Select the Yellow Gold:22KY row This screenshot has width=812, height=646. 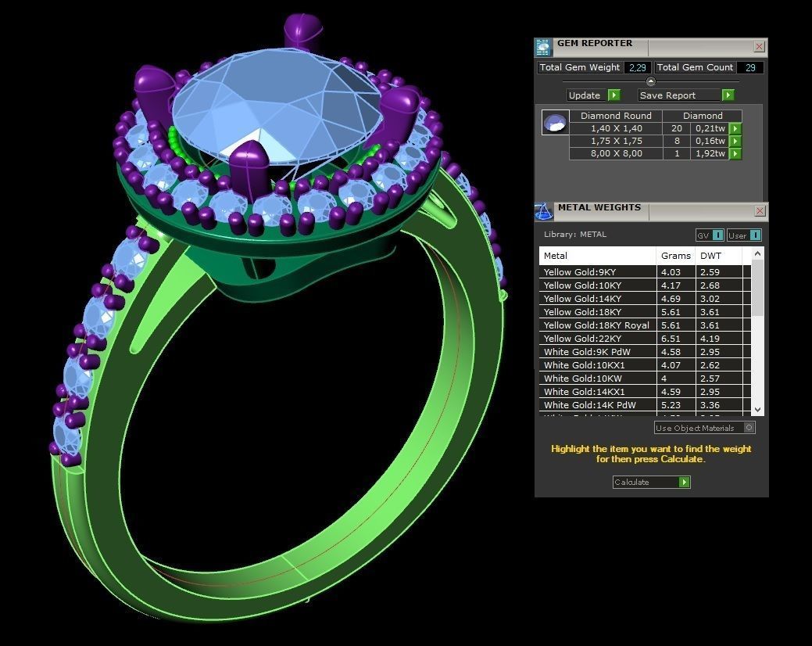[x=645, y=339]
